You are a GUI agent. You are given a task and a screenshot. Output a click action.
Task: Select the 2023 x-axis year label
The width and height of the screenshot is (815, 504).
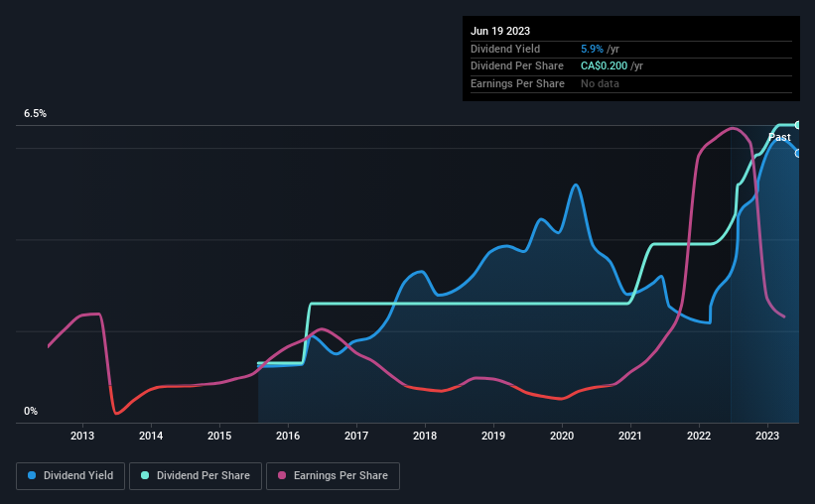point(766,436)
